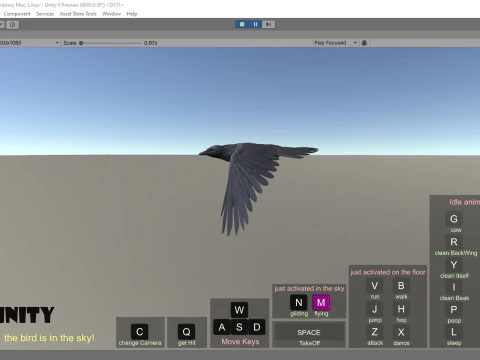Image resolution: width=480 pixels, height=360 pixels.
Task: Stop play mode with the play button
Action: 242,24
